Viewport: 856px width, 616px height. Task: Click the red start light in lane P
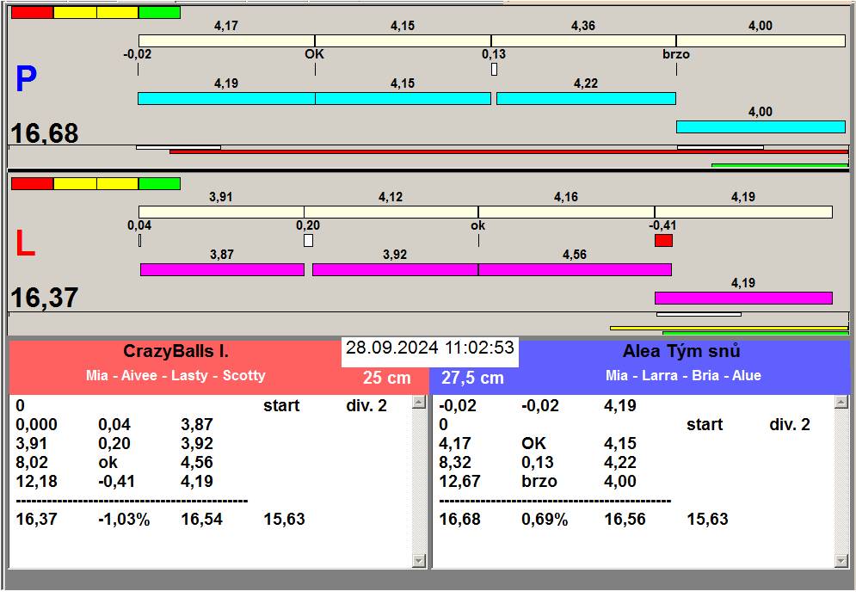32,13
